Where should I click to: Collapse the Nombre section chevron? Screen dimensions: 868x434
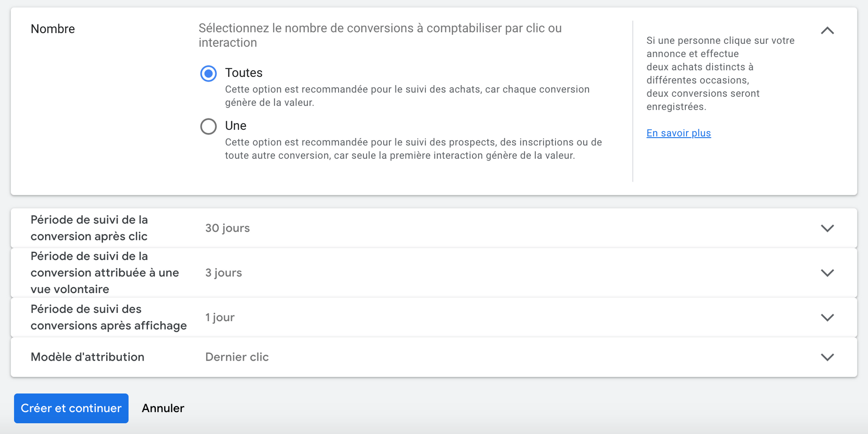[x=827, y=30]
